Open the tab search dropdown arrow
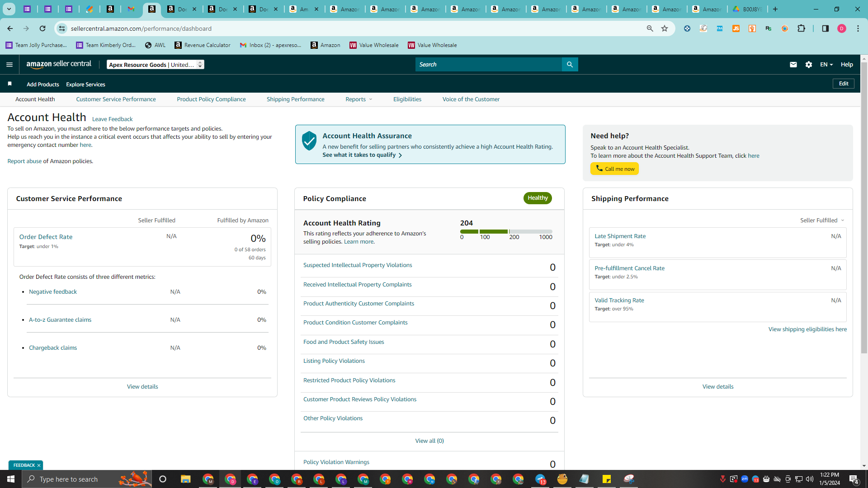Image resolution: width=868 pixels, height=488 pixels. pos(9,9)
